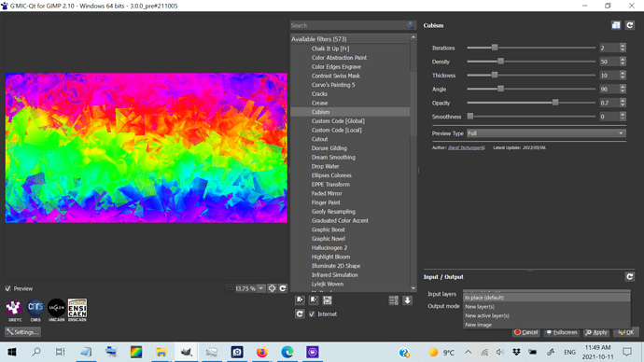Click the expand/collapse all down-arrow icon

(x=407, y=300)
